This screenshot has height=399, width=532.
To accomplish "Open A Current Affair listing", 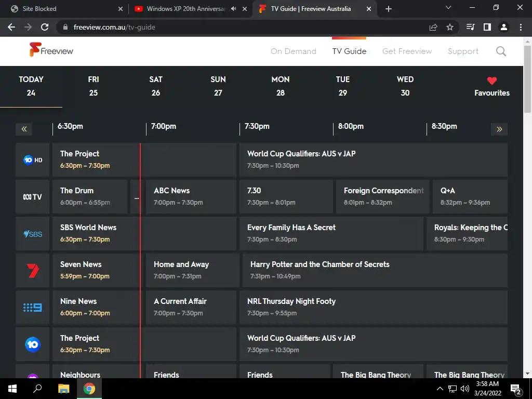I will 191,308.
